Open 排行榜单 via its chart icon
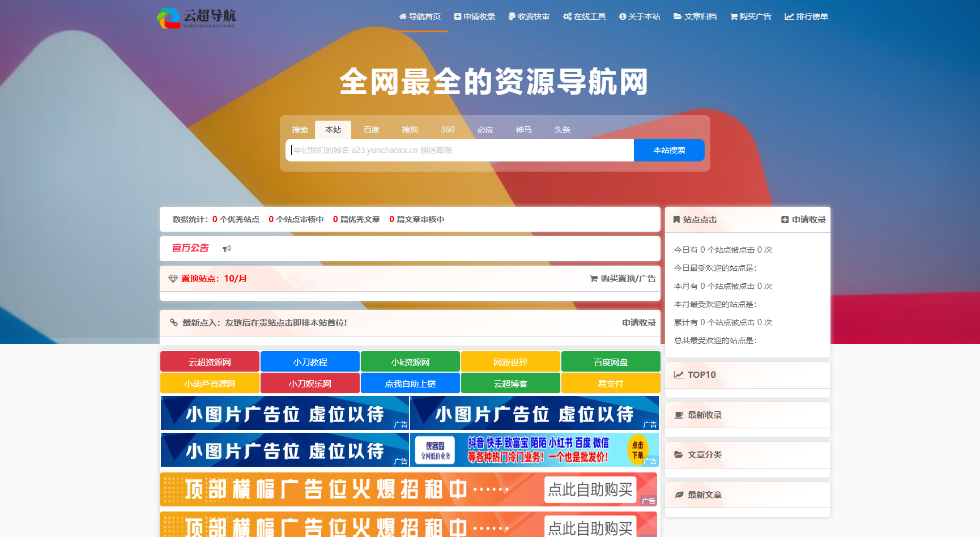Screen dimensions: 980x537 tap(788, 16)
